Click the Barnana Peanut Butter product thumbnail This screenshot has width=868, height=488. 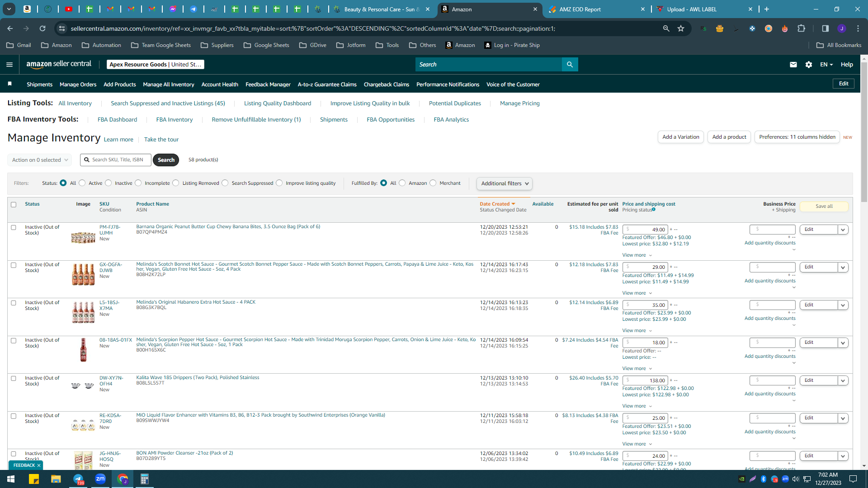tap(83, 237)
